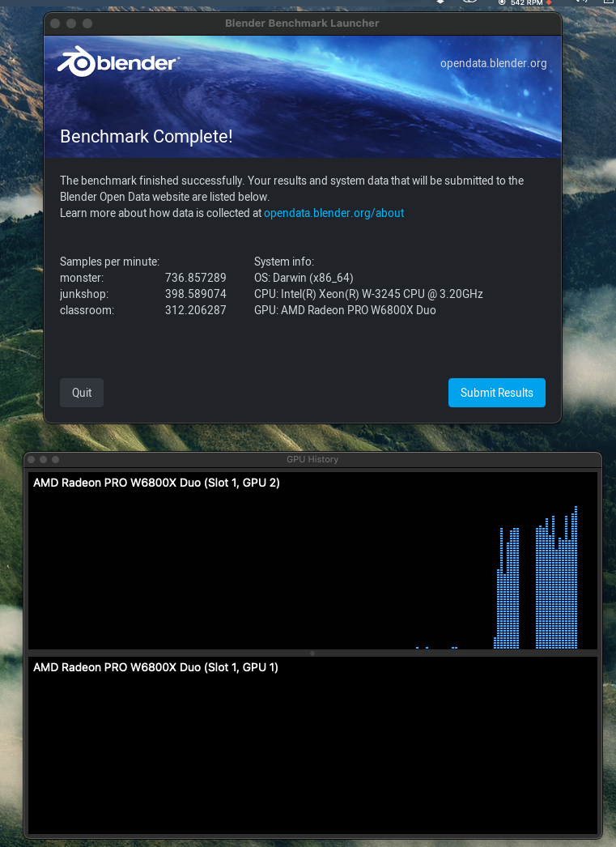The image size is (616, 847).
Task: Click the junkshop score 398.589074
Action: (195, 294)
